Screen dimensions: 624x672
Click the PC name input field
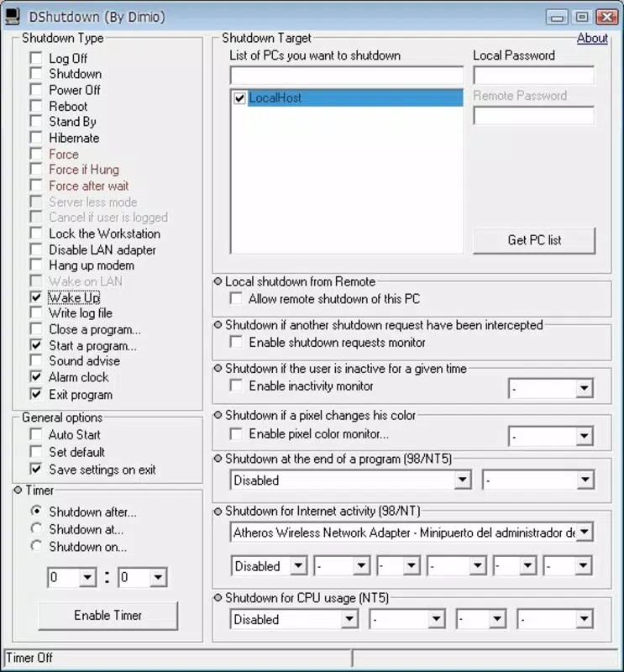pyautogui.click(x=347, y=76)
